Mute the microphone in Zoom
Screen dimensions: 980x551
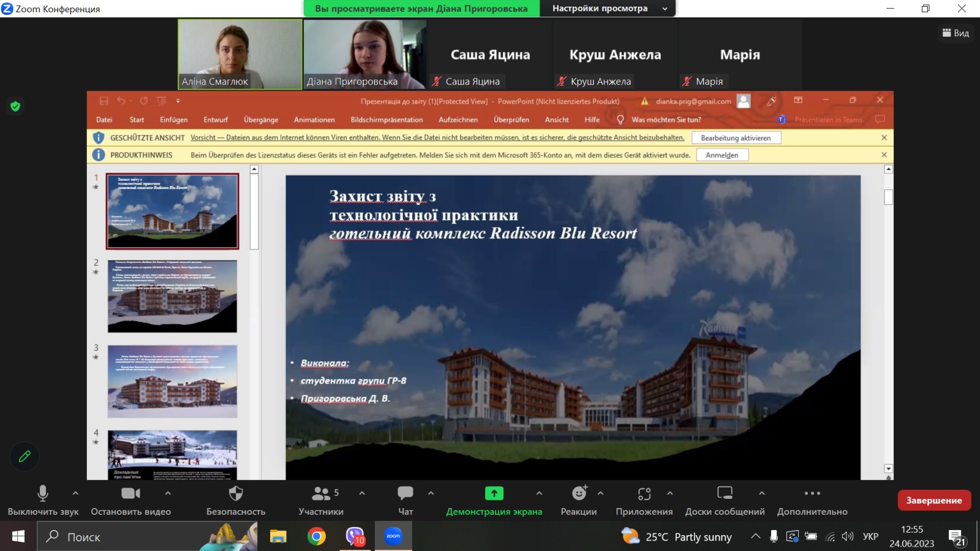click(x=43, y=500)
